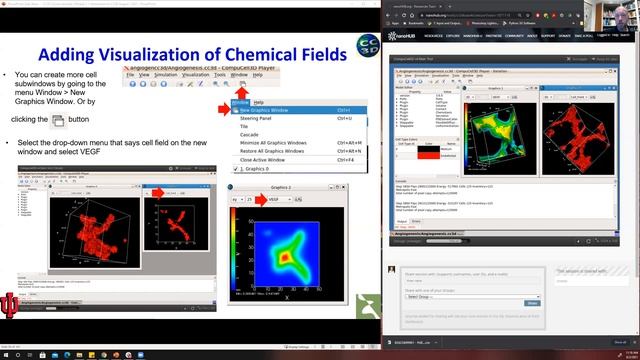Click the Run simulation icon in CompuCell3D Player
Screen dimensions: 640x360
[x=401, y=81]
